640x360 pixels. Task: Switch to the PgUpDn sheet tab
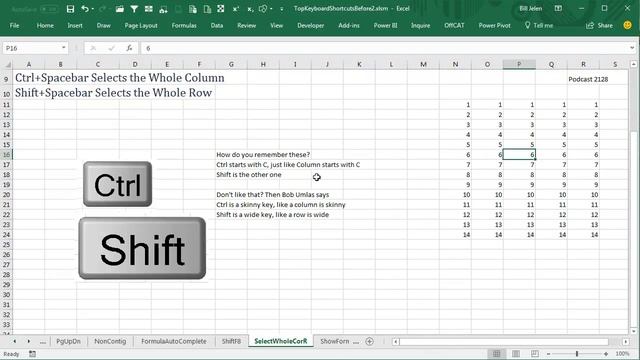(68, 341)
